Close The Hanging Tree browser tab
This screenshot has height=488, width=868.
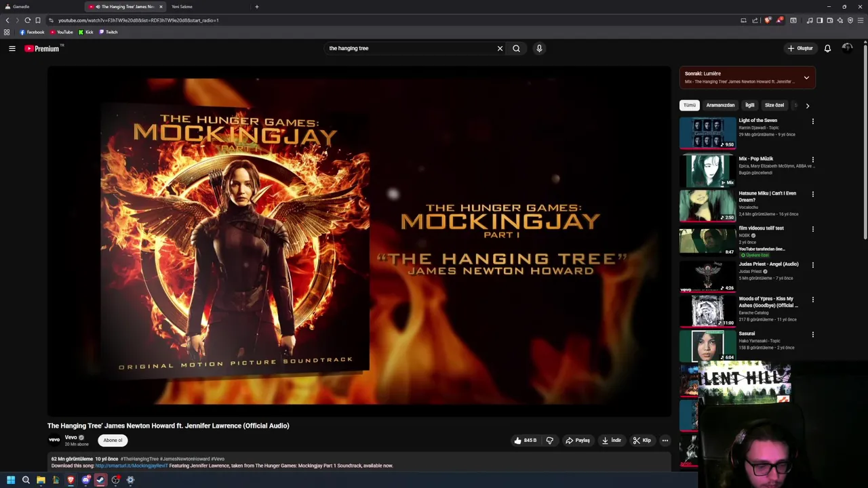pyautogui.click(x=161, y=7)
